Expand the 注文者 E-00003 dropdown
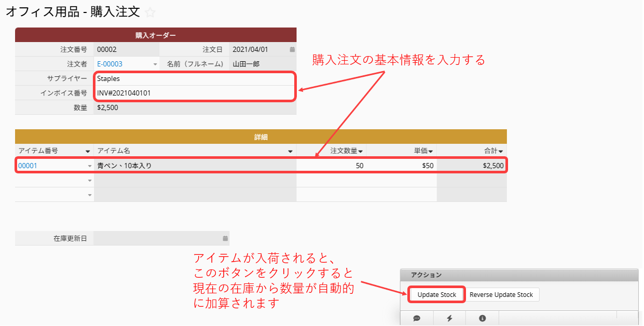 point(155,64)
